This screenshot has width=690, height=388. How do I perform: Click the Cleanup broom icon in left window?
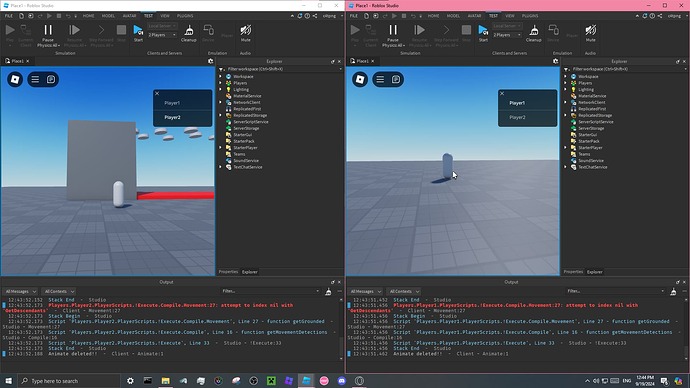point(189,33)
